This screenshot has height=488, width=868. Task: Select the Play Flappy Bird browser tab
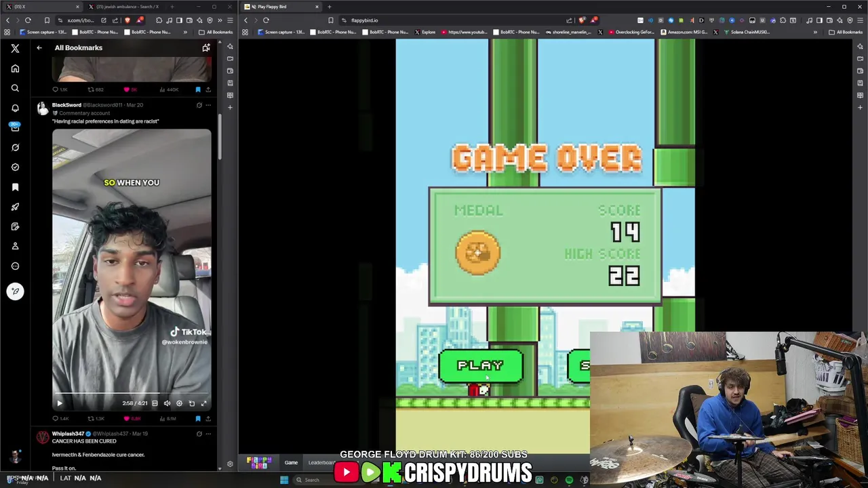(281, 7)
